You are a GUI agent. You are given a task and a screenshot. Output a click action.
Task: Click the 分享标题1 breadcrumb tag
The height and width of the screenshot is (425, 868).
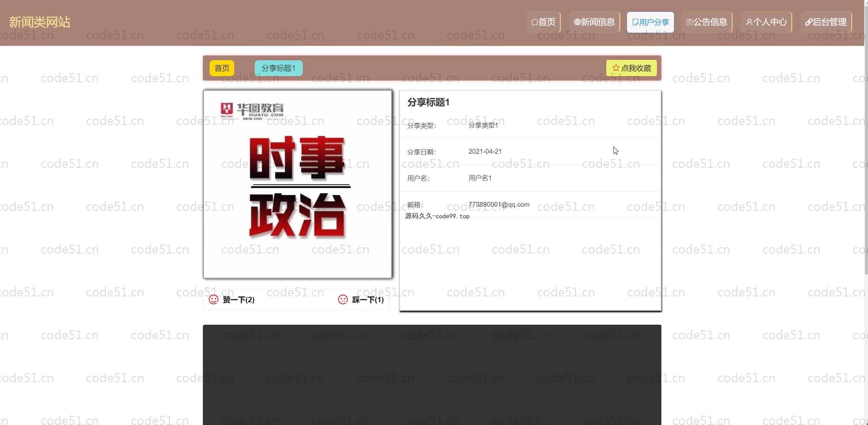(x=278, y=68)
